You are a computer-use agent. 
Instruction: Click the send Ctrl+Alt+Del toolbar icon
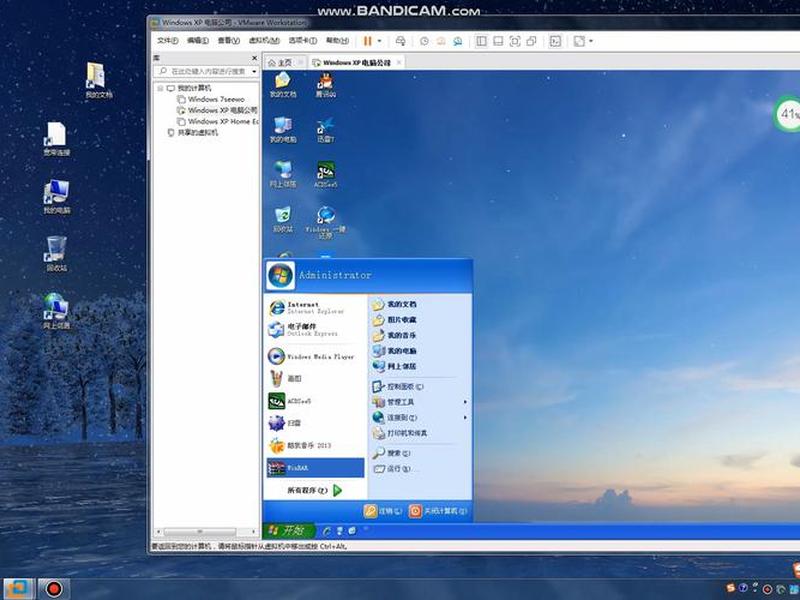click(401, 41)
